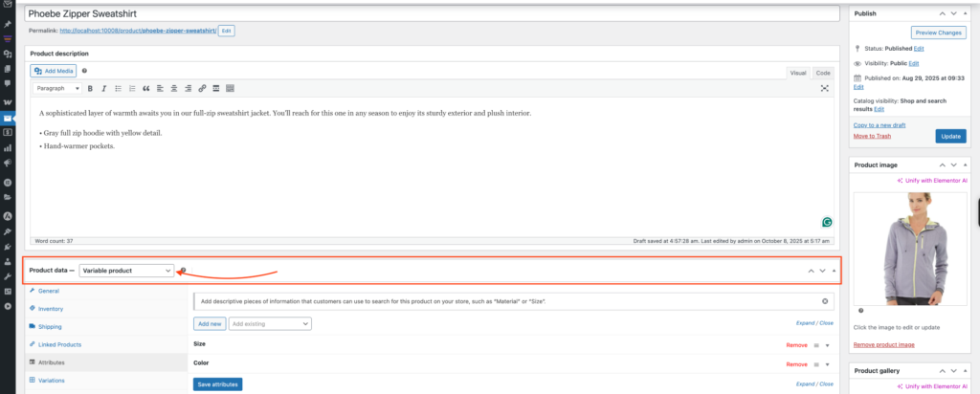The width and height of the screenshot is (980, 394).
Task: Toggle bold formatting in editor toolbar
Action: [90, 88]
